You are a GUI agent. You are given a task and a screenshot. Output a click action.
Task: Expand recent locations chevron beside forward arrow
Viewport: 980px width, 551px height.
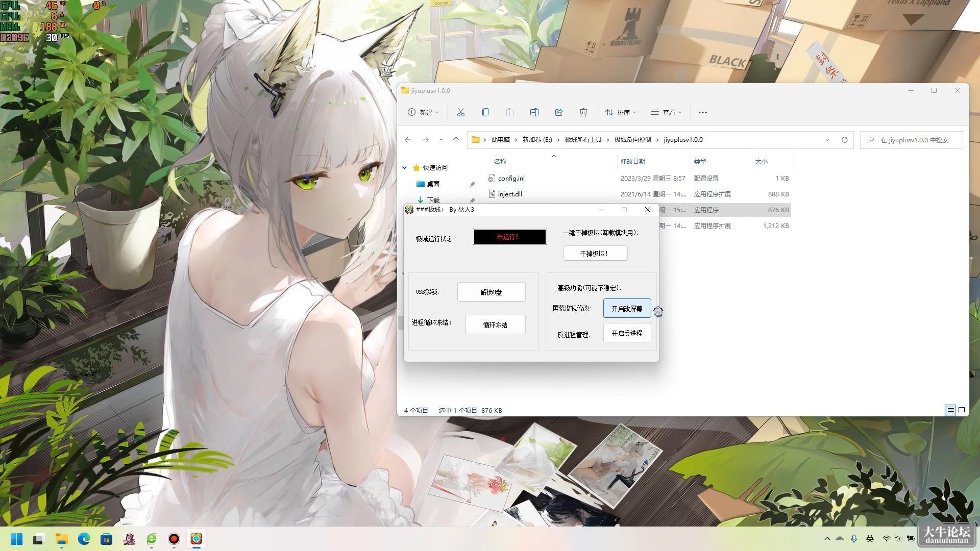click(441, 140)
